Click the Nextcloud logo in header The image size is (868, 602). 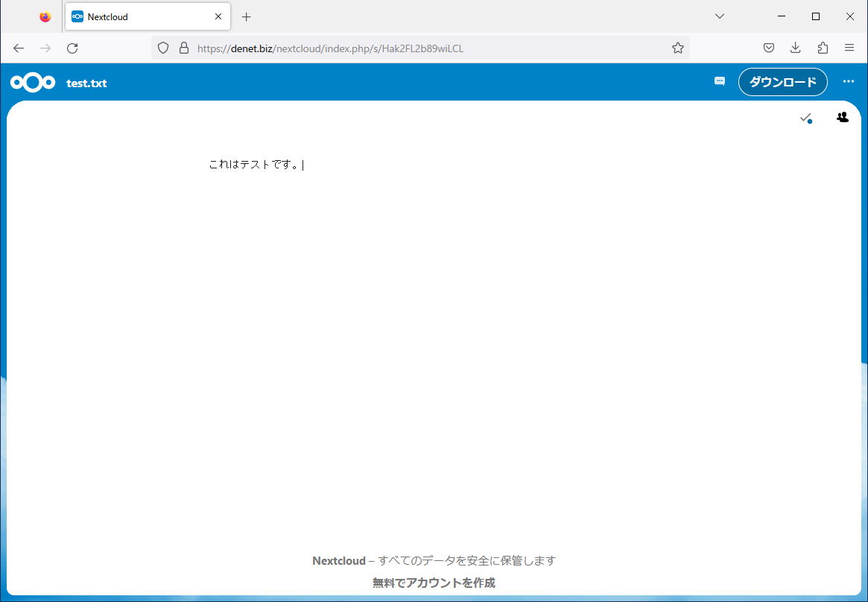click(33, 83)
